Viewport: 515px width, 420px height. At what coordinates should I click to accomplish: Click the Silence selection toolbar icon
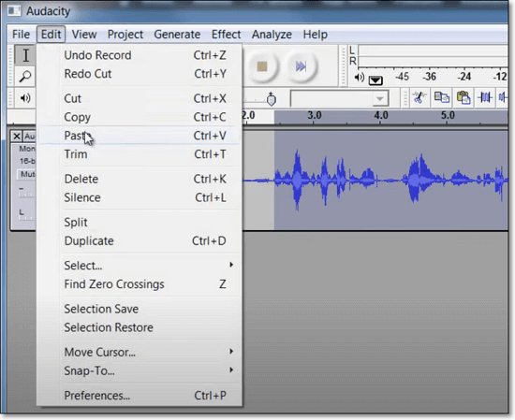pos(503,97)
